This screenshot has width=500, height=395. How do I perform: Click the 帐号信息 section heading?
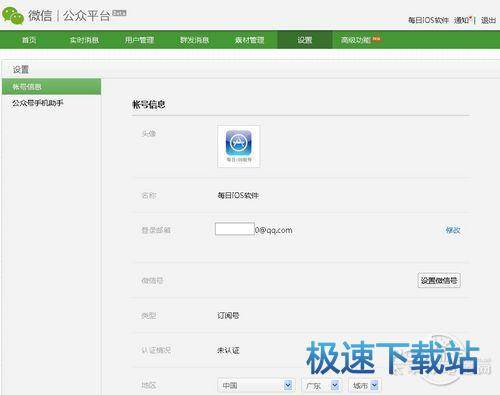[x=149, y=105]
